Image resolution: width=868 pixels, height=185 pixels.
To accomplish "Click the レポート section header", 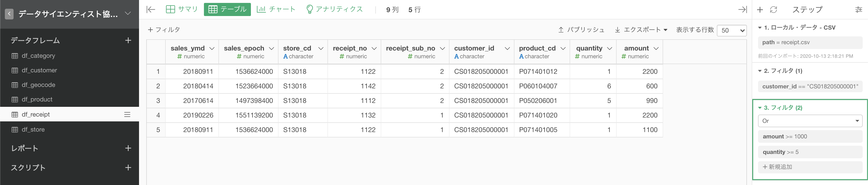I will click(25, 148).
